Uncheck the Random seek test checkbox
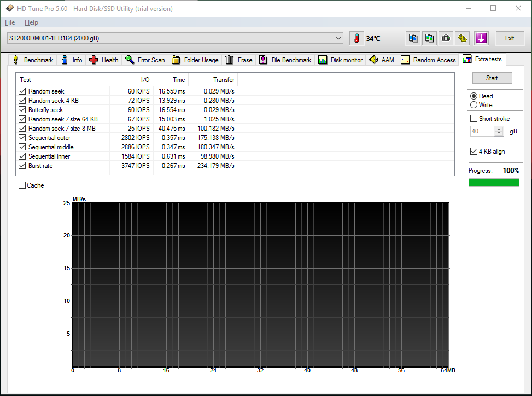This screenshot has height=396, width=532. click(22, 91)
